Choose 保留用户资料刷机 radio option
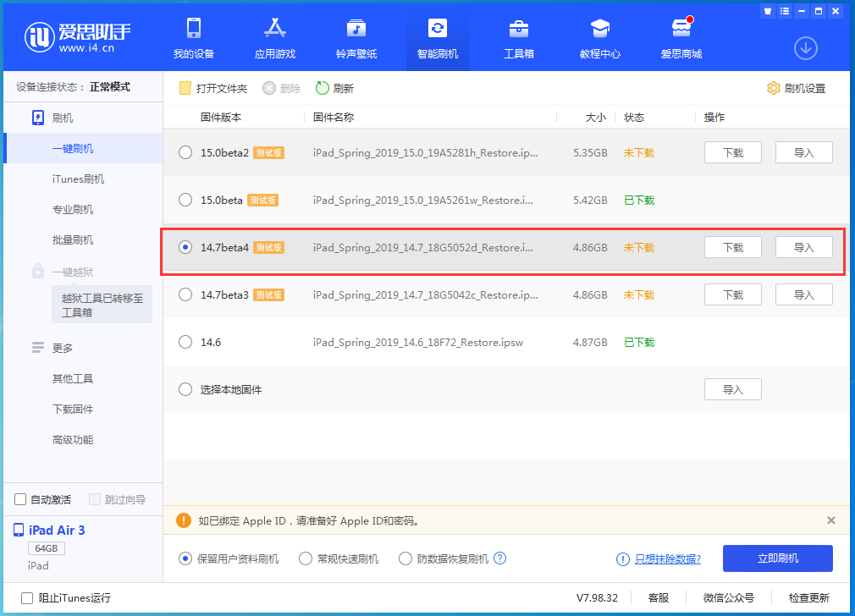Image resolution: width=855 pixels, height=616 pixels. click(x=185, y=558)
